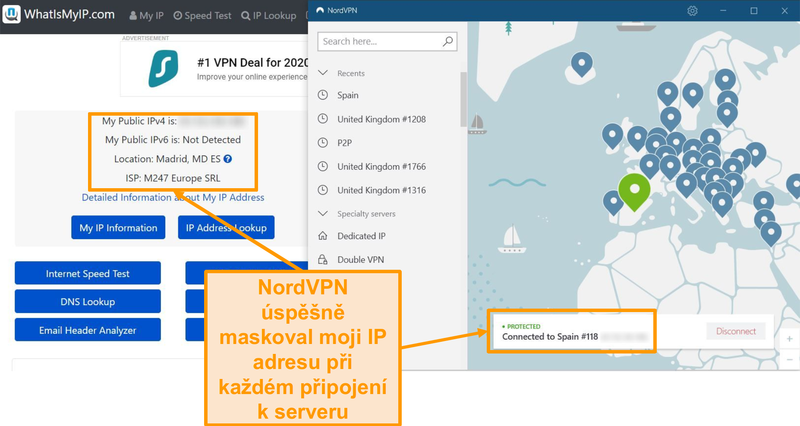
Task: Click the clock icon beside United Kingdom #1316
Action: (x=322, y=190)
